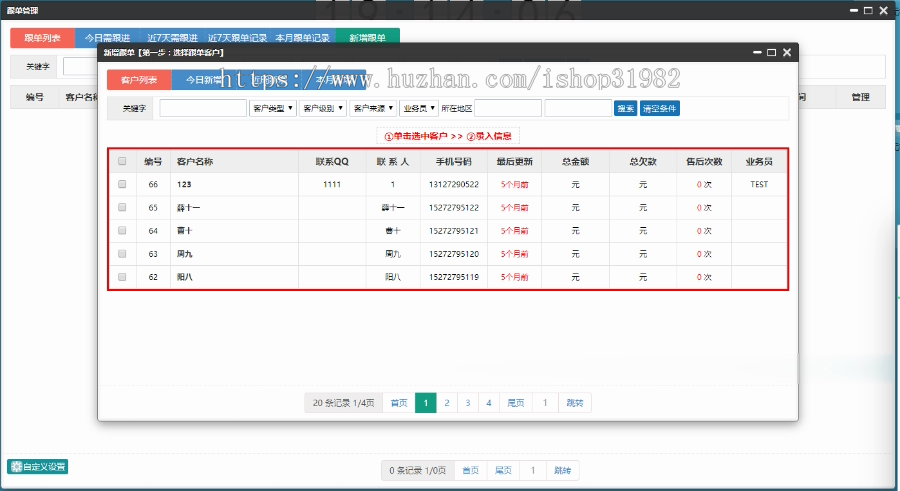Maximize the 新增跟单 dialog window
This screenshot has width=900, height=491.
tap(772, 52)
